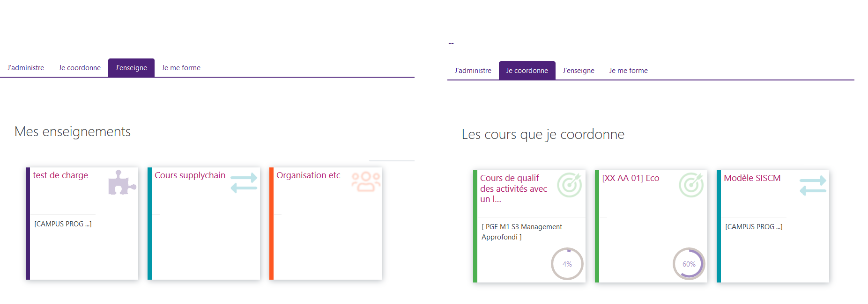Click PGE M1 S3 Management Approfondi category
This screenshot has width=868, height=304.
521,232
